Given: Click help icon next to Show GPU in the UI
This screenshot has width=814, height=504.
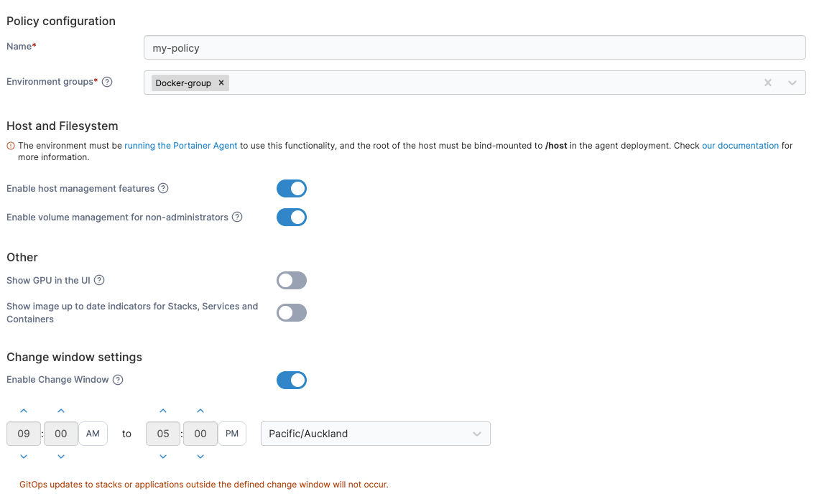Looking at the screenshot, I should [100, 280].
